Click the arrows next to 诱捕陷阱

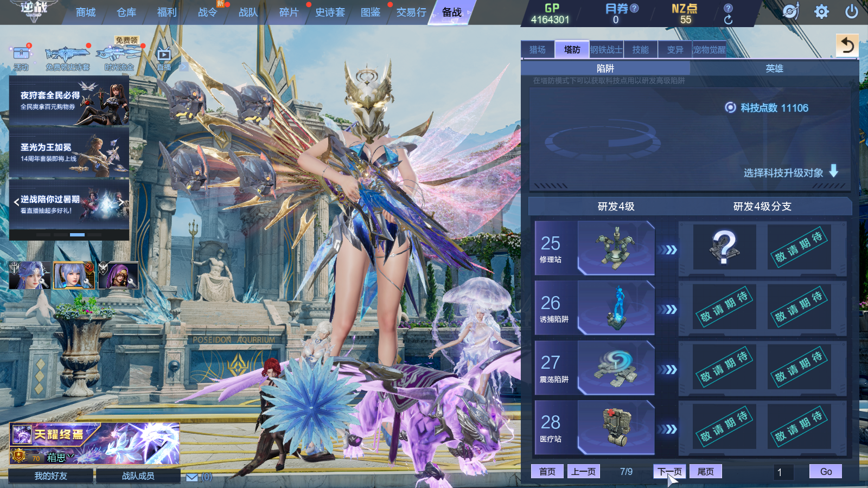coord(667,310)
